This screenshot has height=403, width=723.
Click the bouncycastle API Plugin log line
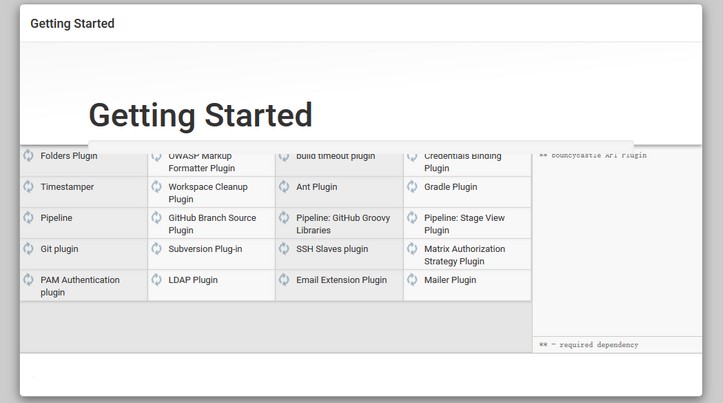(x=593, y=155)
